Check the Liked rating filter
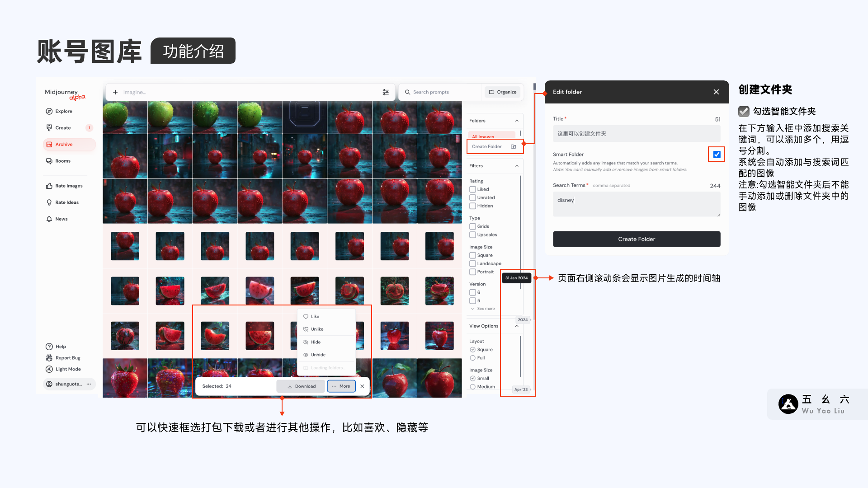This screenshot has width=868, height=488. coord(472,189)
